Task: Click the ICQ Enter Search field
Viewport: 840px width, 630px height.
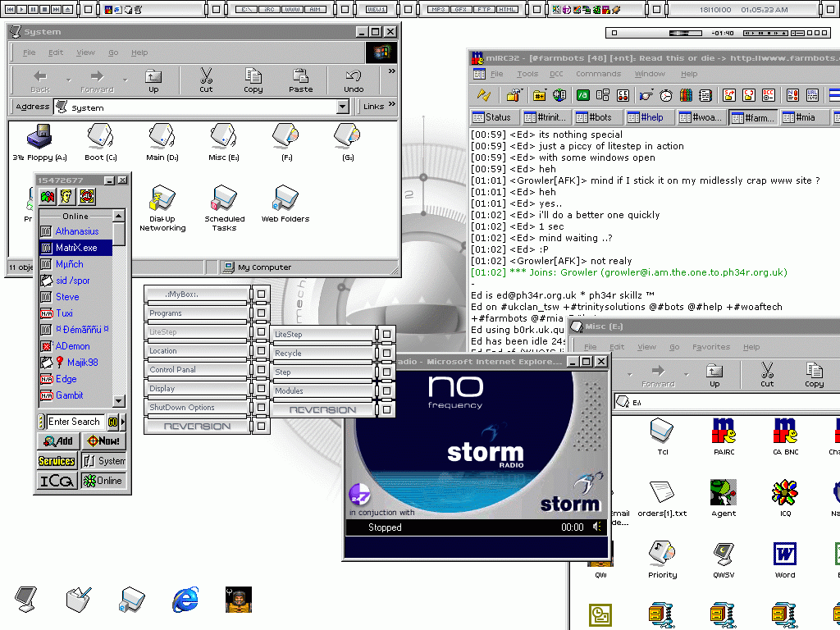Action: pyautogui.click(x=75, y=422)
